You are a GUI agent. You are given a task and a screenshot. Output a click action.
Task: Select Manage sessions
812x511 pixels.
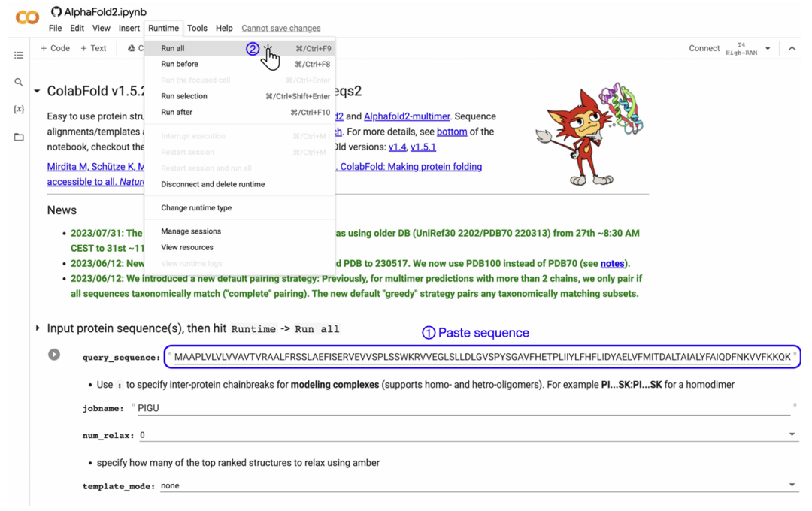point(240,231)
